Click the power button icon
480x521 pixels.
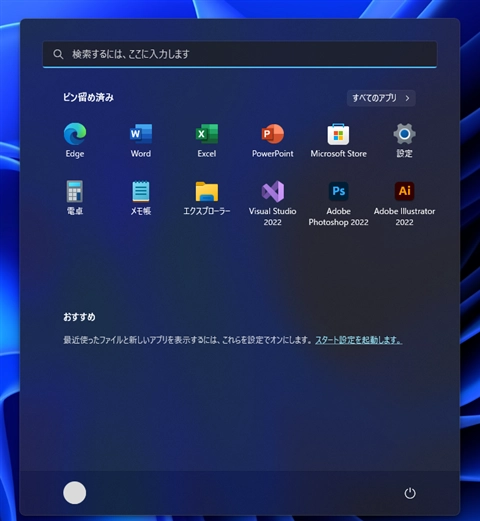410,493
